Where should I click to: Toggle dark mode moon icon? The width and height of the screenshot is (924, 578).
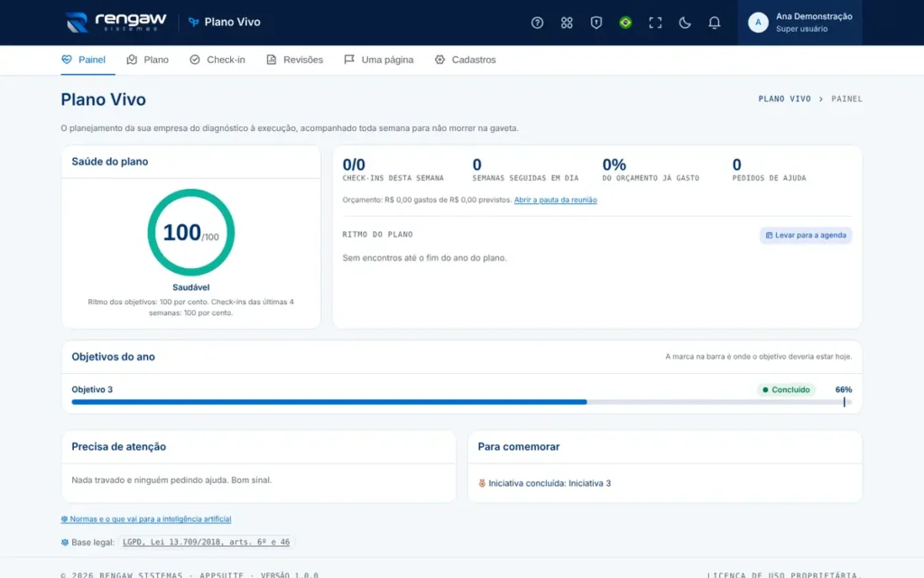[684, 23]
